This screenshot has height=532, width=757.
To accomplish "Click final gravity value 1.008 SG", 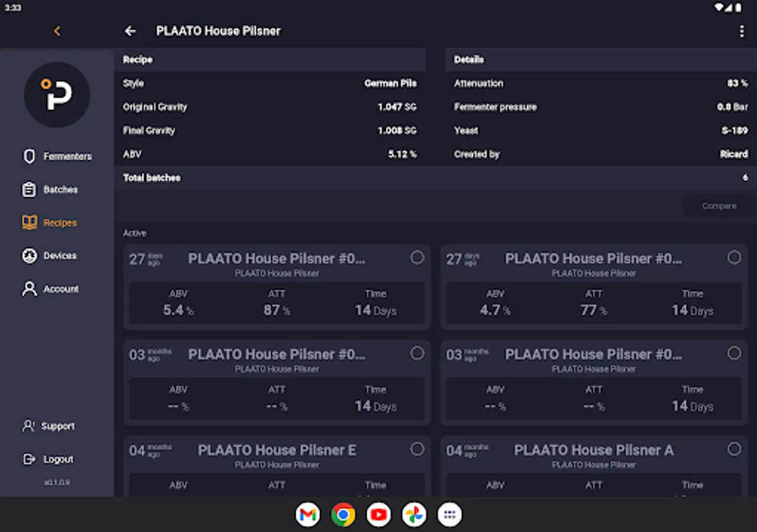I will tap(397, 131).
